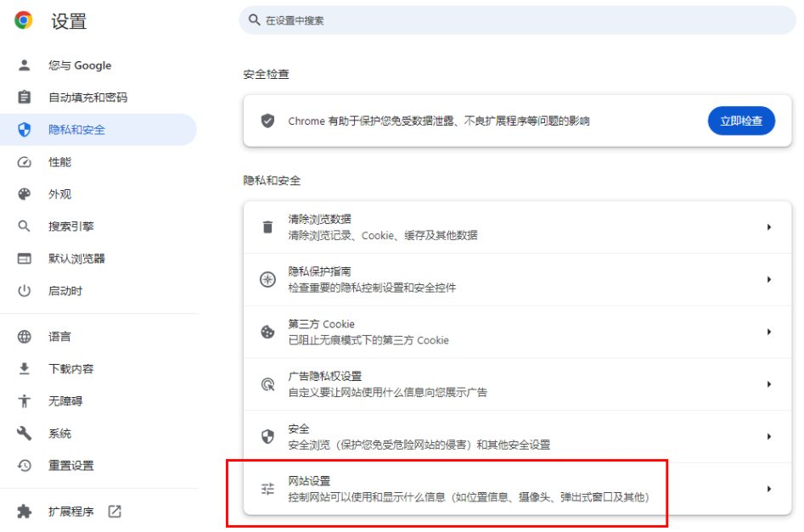Click the sliders icon for 网站设置
Viewport: 804px width, 532px height.
267,489
